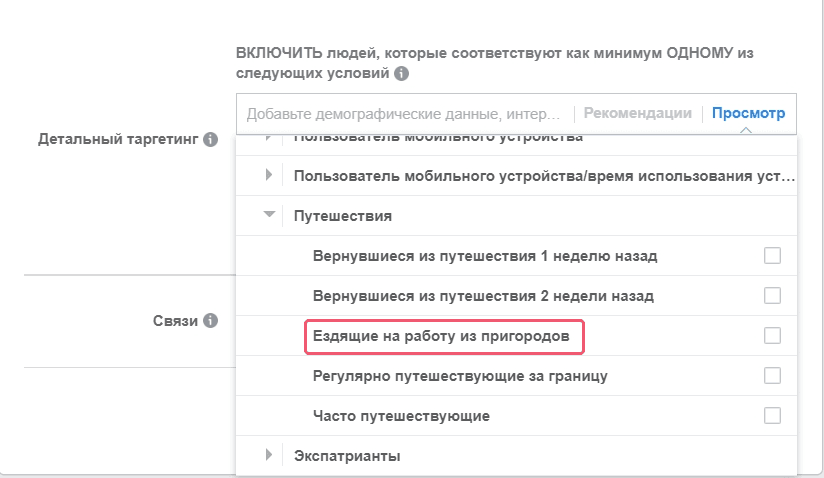Screen dimensions: 824x478
Task: Open the Рекомендации tab
Action: click(637, 113)
